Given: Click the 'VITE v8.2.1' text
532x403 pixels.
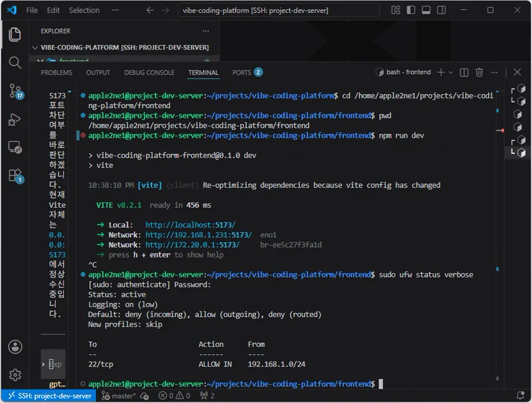Looking at the screenshot, I should 119,205.
